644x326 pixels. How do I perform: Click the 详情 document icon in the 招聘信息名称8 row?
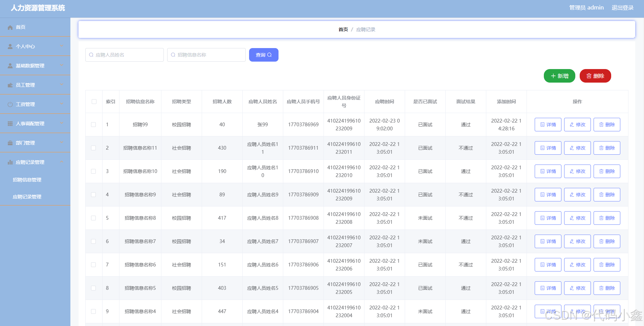click(542, 218)
